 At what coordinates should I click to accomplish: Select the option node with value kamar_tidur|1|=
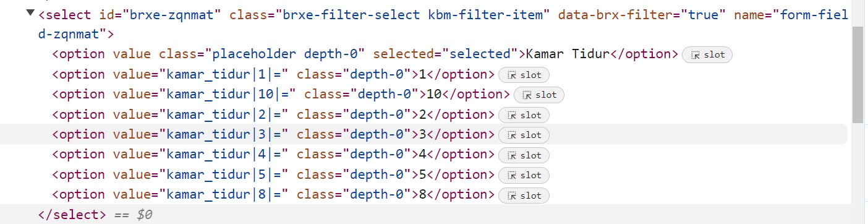click(273, 75)
